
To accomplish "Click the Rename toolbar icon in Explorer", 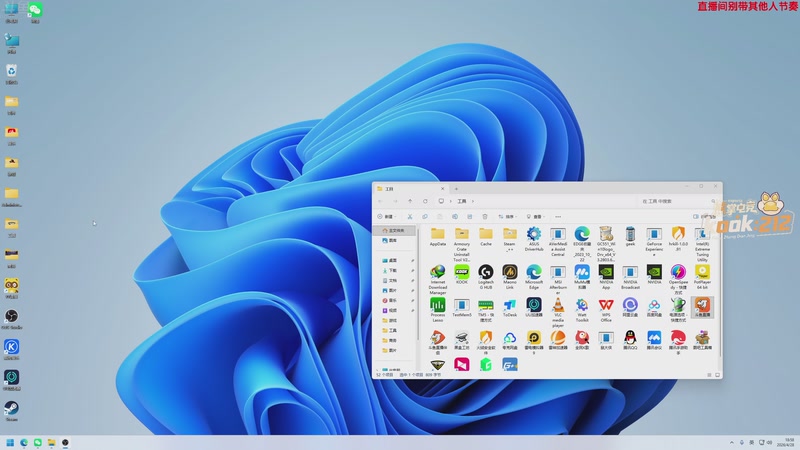I will [455, 216].
